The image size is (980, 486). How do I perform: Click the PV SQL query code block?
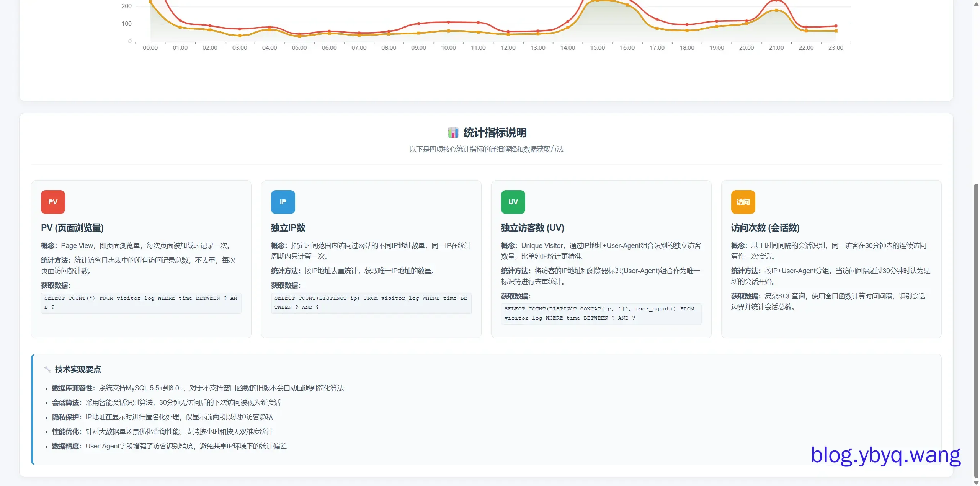click(141, 303)
